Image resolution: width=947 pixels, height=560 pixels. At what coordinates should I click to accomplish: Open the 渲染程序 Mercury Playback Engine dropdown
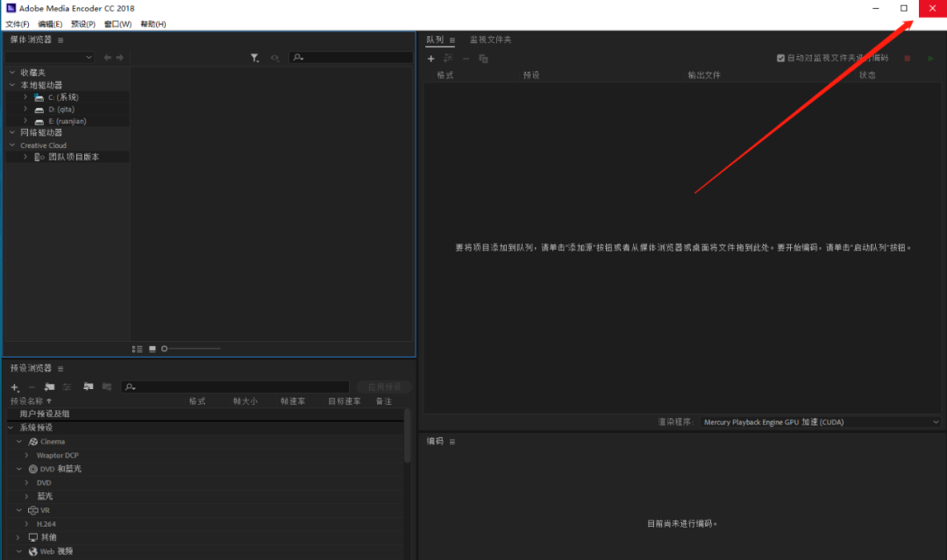pyautogui.click(x=821, y=422)
